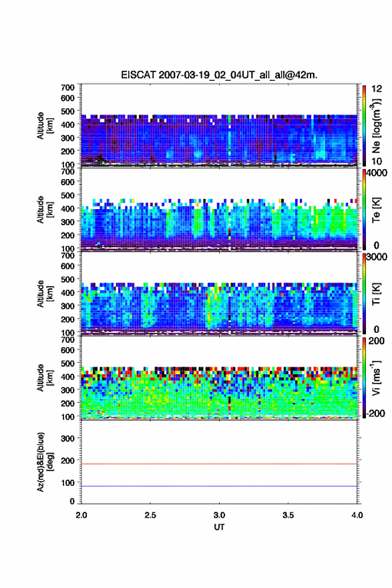This screenshot has height=588, width=392.
Task: Click the plot title EISCAT 2007-03-19_02_04UT
Action: (219, 75)
